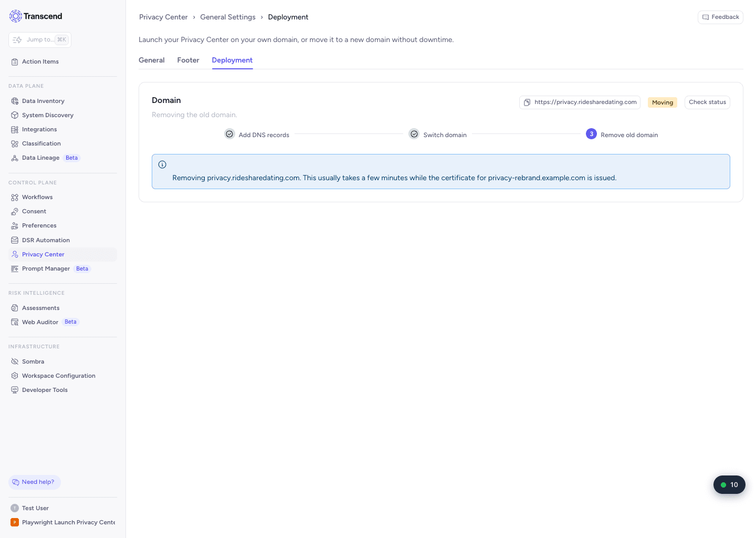
Task: Click the Test User avatar
Action: tap(15, 508)
